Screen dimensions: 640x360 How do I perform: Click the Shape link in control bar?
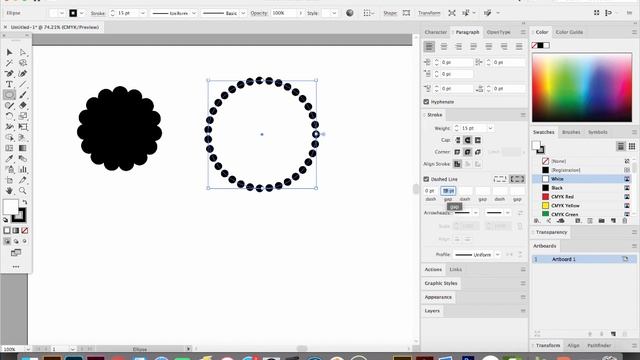[x=390, y=13]
